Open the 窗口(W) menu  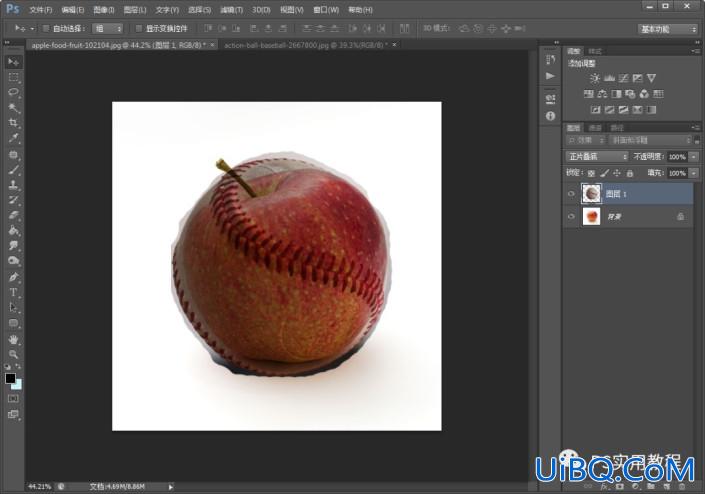coord(326,9)
